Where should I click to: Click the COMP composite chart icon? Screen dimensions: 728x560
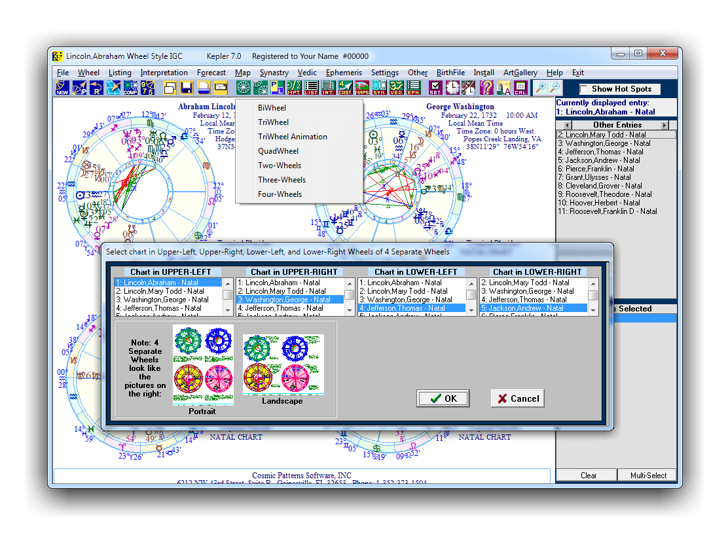click(x=130, y=88)
